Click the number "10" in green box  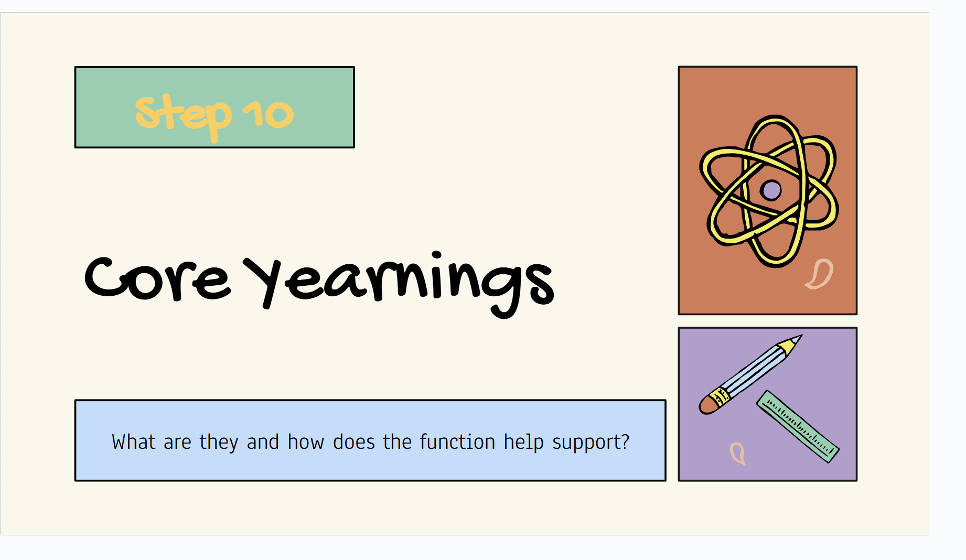[268, 114]
